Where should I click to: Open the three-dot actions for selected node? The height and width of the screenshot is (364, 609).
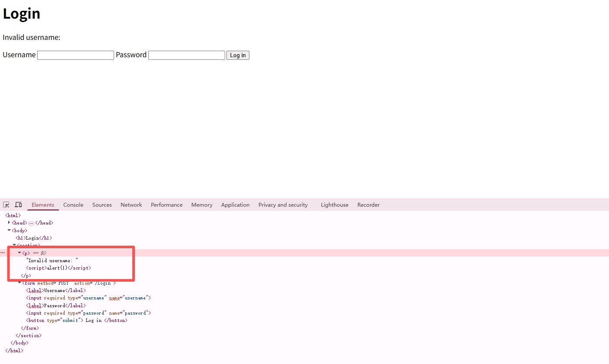point(3,253)
